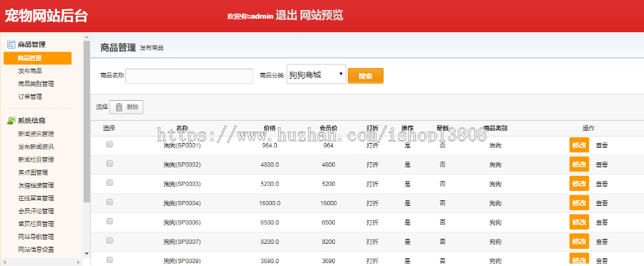Click 修改 button for 狗狗(SP0003)

pos(579,184)
